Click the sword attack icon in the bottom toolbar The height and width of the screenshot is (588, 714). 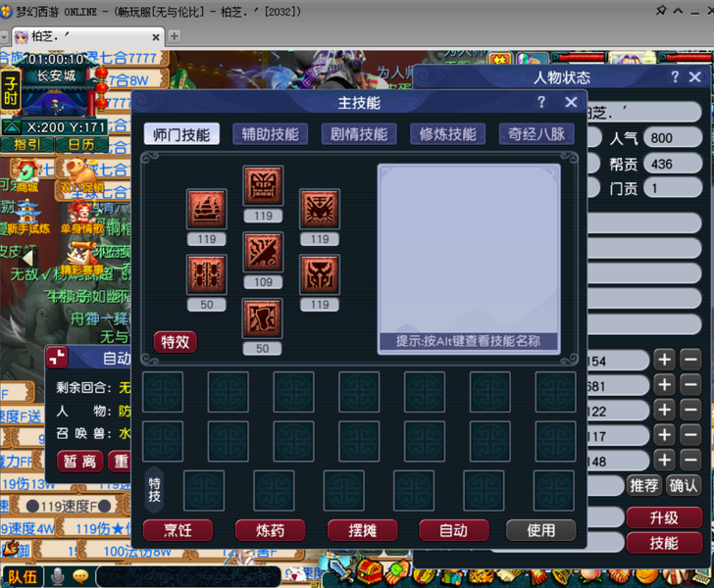pos(338,572)
